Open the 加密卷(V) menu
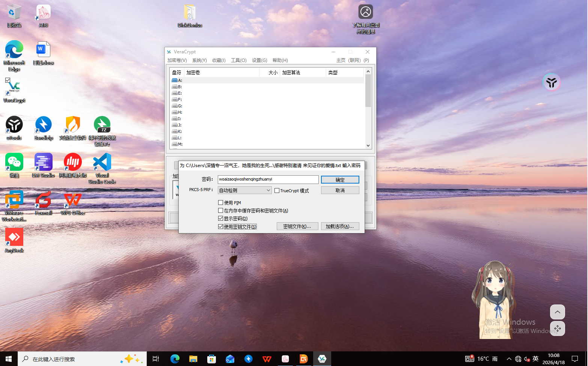This screenshot has height=366, width=588. 177,60
